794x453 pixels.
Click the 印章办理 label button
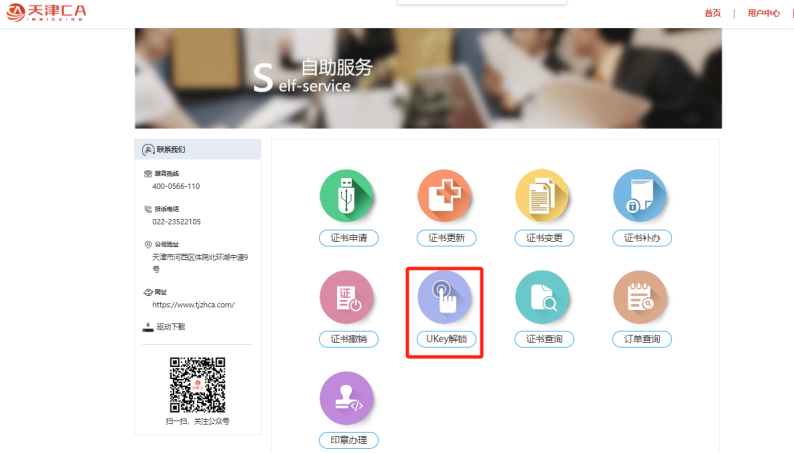[x=348, y=440]
